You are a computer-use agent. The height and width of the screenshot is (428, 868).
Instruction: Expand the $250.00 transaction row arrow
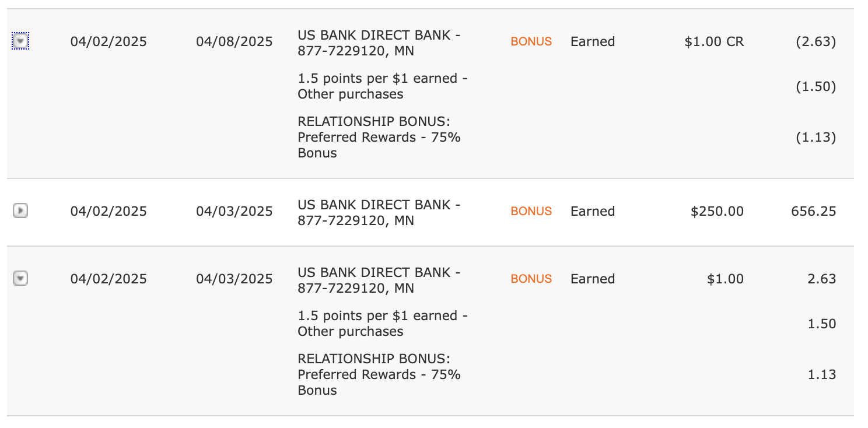[x=20, y=211]
